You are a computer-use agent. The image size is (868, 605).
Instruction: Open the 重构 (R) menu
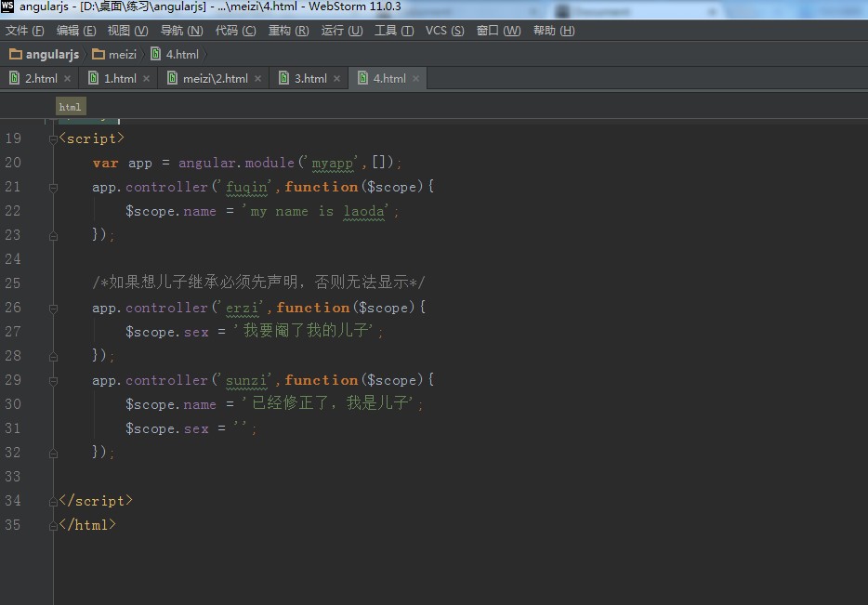pos(288,31)
